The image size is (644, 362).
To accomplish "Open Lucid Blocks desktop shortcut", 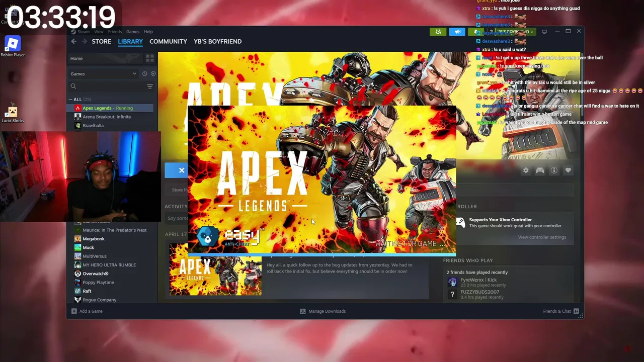I will click(13, 113).
